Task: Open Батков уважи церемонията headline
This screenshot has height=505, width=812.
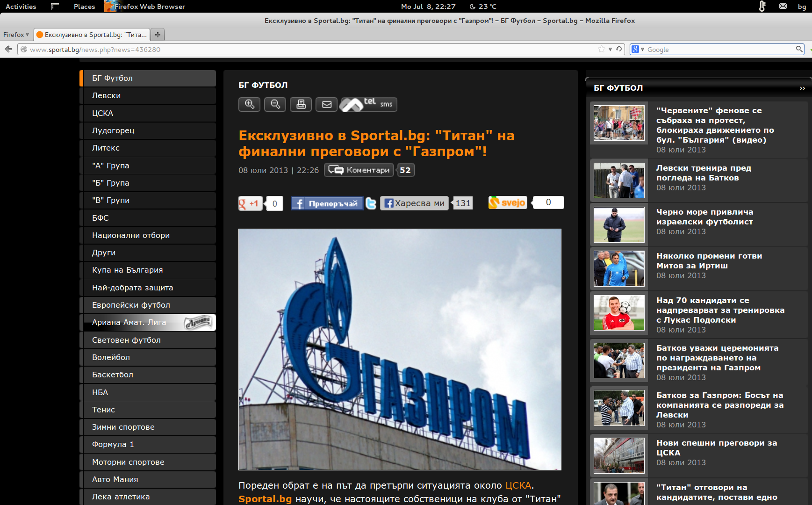Action: point(717,358)
